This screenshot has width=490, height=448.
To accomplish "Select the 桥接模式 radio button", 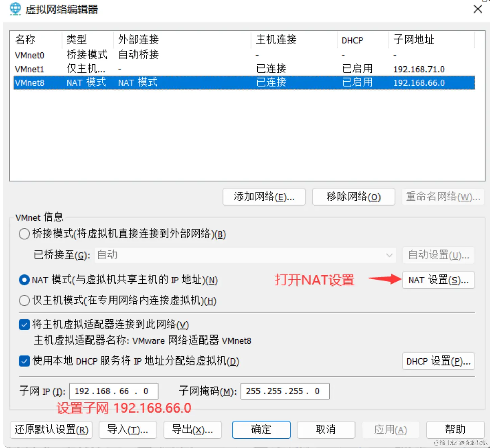I will point(24,234).
